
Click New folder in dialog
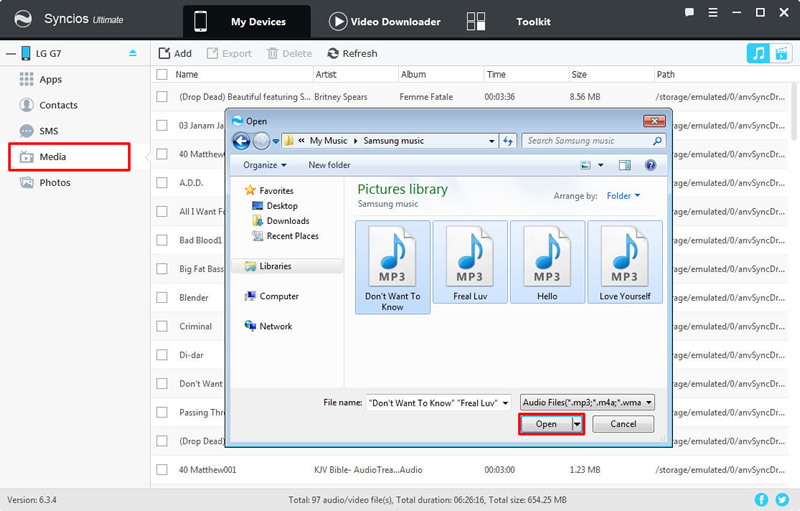329,165
